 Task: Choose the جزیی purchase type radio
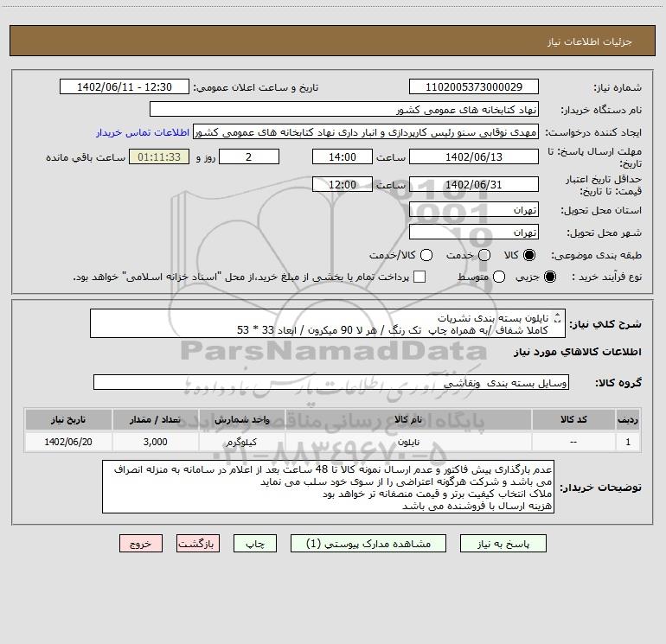[549, 277]
